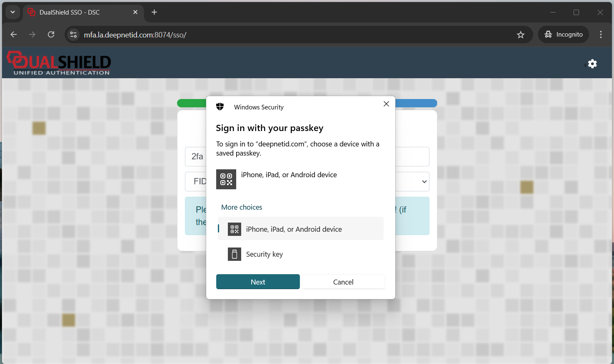Close the Windows Security dialog
The width and height of the screenshot is (614, 364).
click(386, 104)
